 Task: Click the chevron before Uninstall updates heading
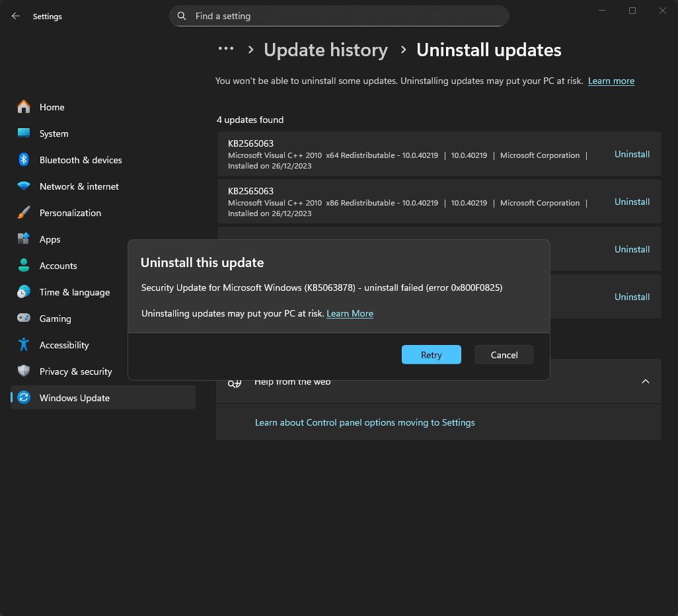pos(403,50)
